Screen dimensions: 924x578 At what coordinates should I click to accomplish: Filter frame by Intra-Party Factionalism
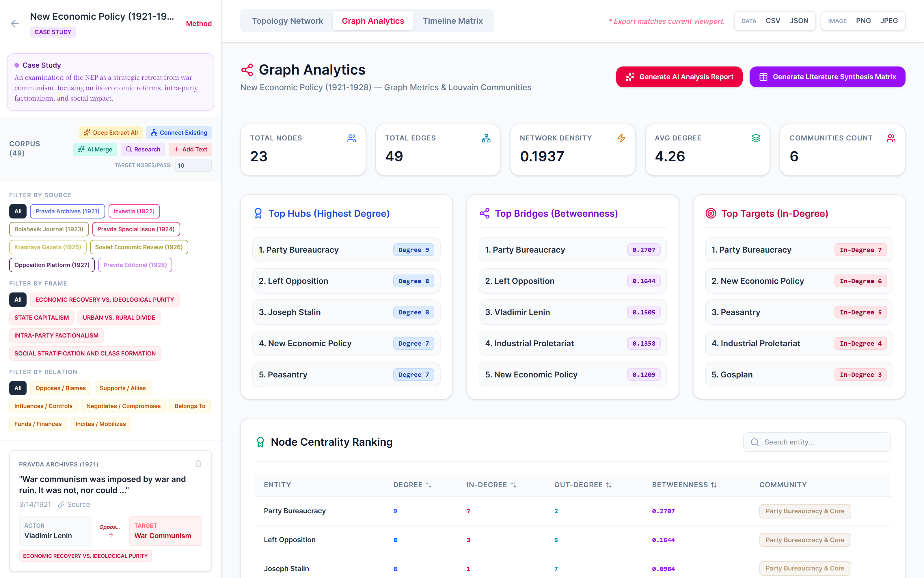[57, 336]
